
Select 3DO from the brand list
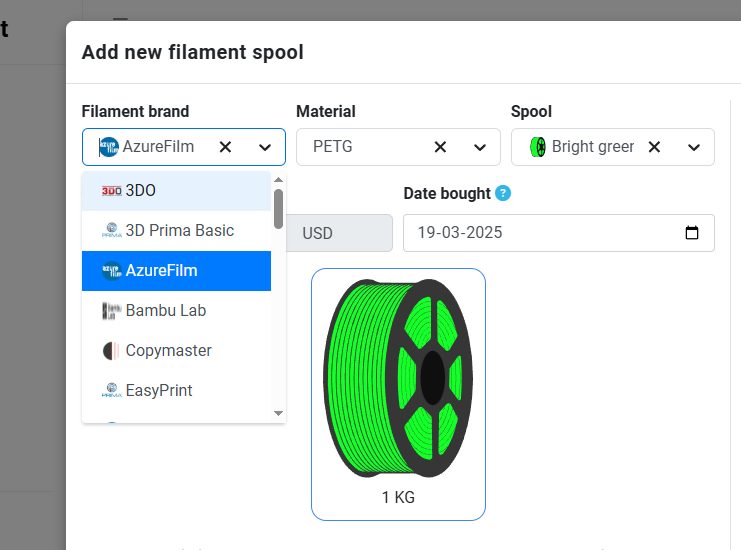(x=176, y=191)
